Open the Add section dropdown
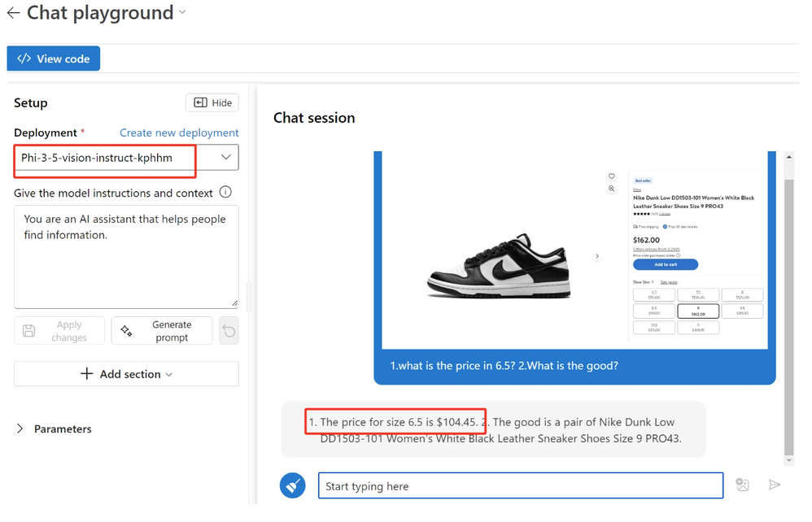 click(126, 374)
